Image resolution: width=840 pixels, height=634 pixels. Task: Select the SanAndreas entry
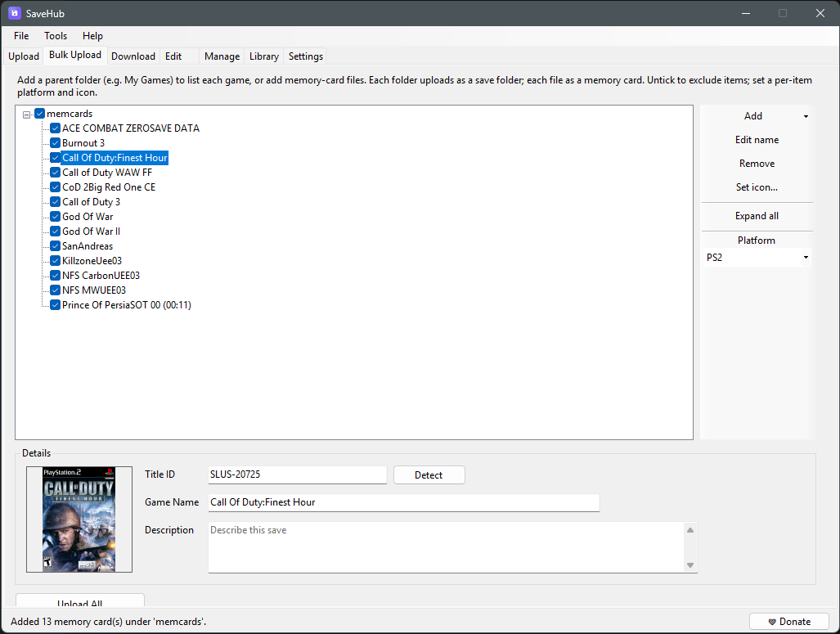88,246
